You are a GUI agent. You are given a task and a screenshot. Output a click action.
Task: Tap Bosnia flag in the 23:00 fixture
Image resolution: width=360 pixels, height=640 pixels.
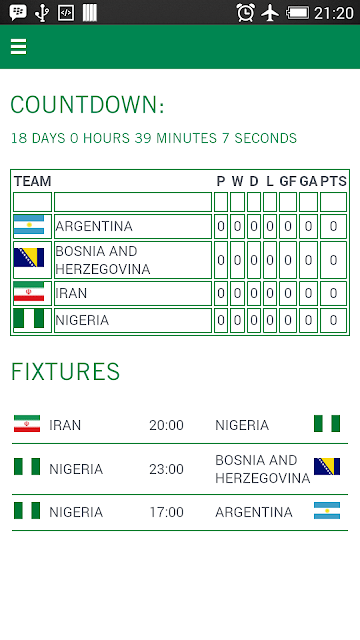coord(327,467)
